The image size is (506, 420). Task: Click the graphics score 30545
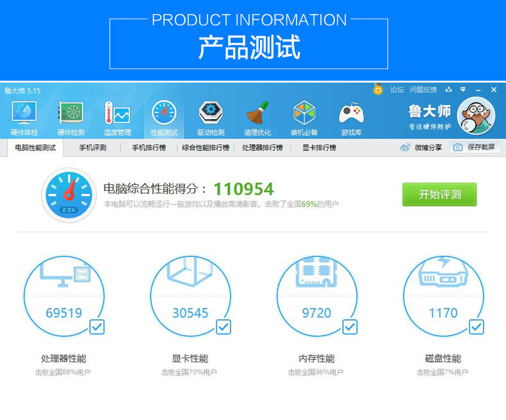(190, 312)
